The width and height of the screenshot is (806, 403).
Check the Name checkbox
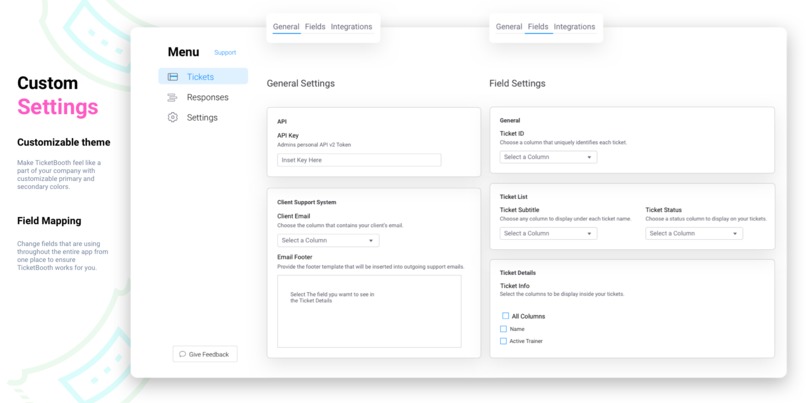coord(503,329)
